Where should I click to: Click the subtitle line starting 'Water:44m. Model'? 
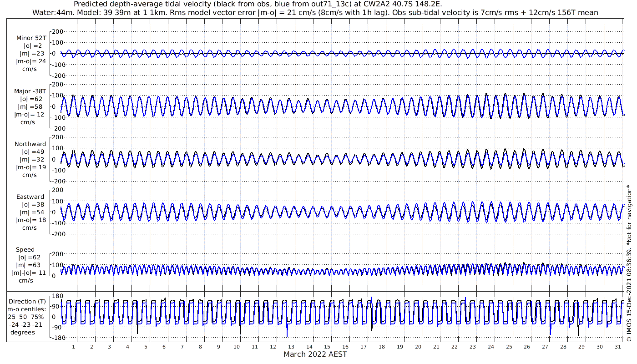tap(315, 12)
